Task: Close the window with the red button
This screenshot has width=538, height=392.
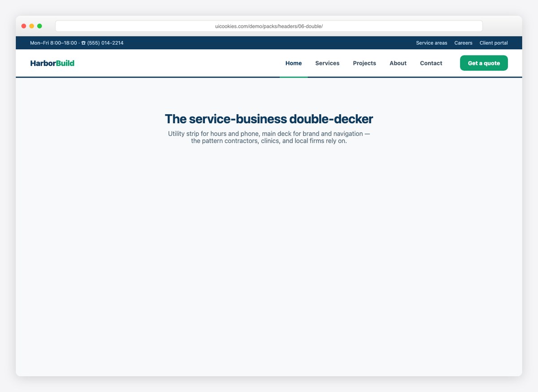Action: pyautogui.click(x=24, y=26)
